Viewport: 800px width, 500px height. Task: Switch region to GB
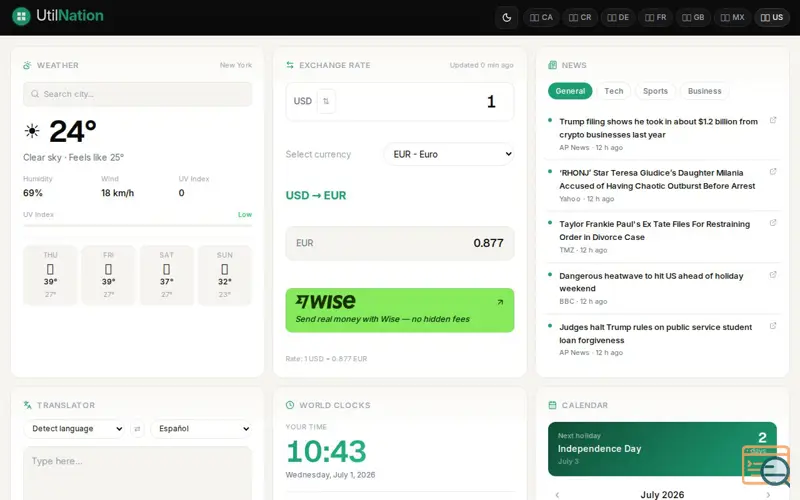coord(693,17)
